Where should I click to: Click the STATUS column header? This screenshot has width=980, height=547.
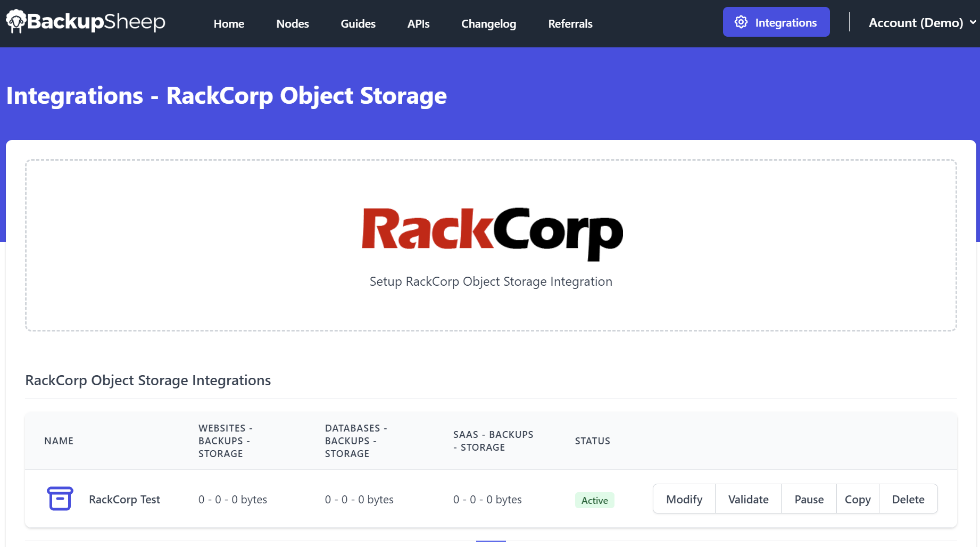(x=593, y=441)
